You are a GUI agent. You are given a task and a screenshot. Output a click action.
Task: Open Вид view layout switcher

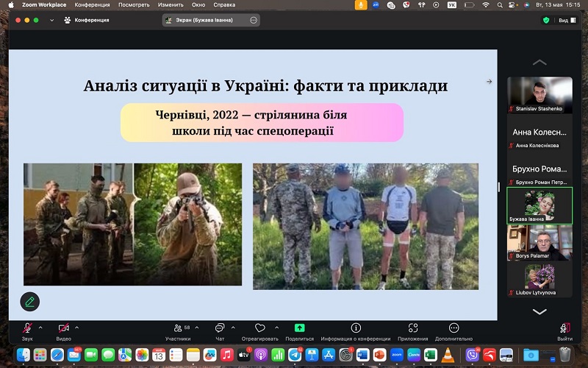click(x=567, y=21)
